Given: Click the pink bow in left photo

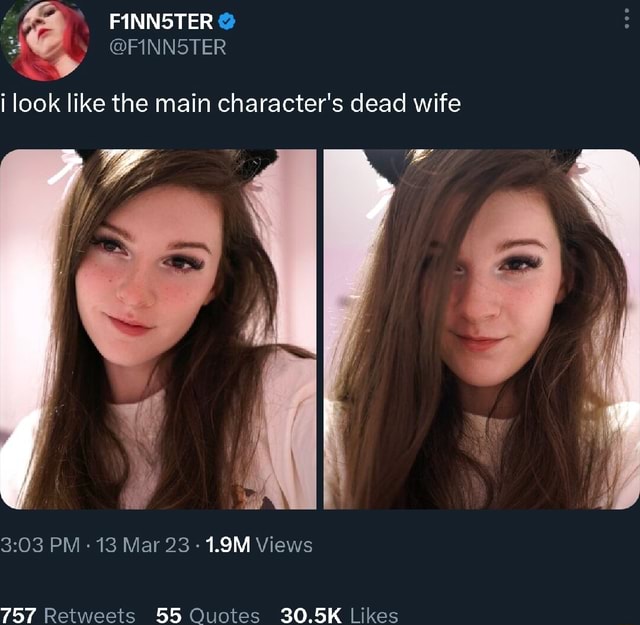Looking at the screenshot, I should point(67,169).
